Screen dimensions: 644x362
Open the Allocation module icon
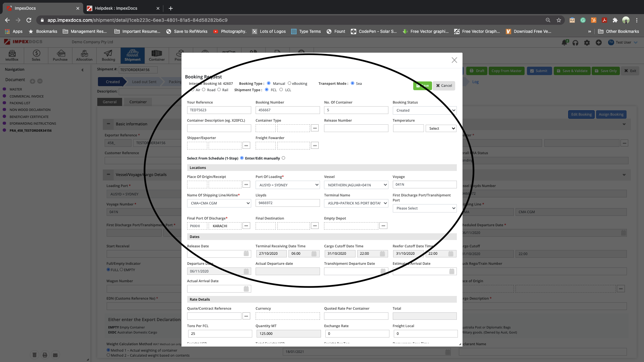pos(84,55)
